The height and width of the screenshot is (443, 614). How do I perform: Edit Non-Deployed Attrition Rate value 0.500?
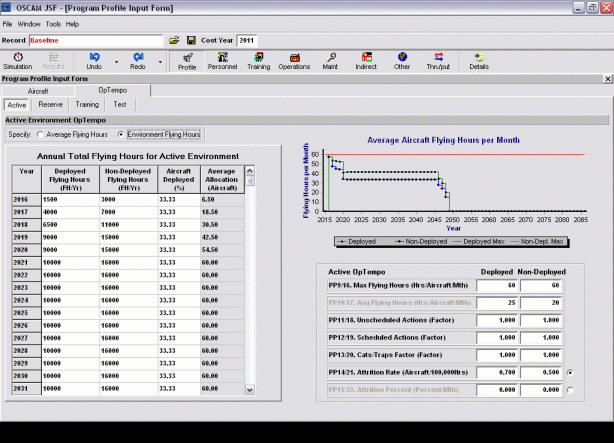[x=541, y=372]
